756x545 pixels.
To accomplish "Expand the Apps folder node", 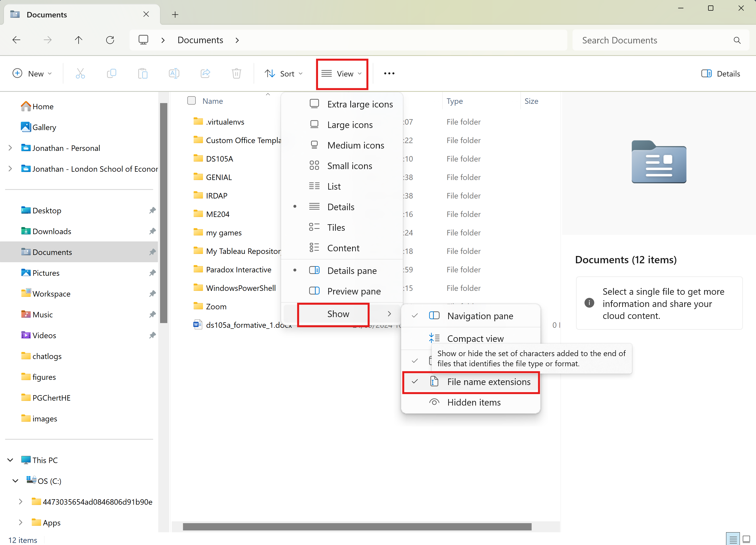I will pyautogui.click(x=21, y=522).
